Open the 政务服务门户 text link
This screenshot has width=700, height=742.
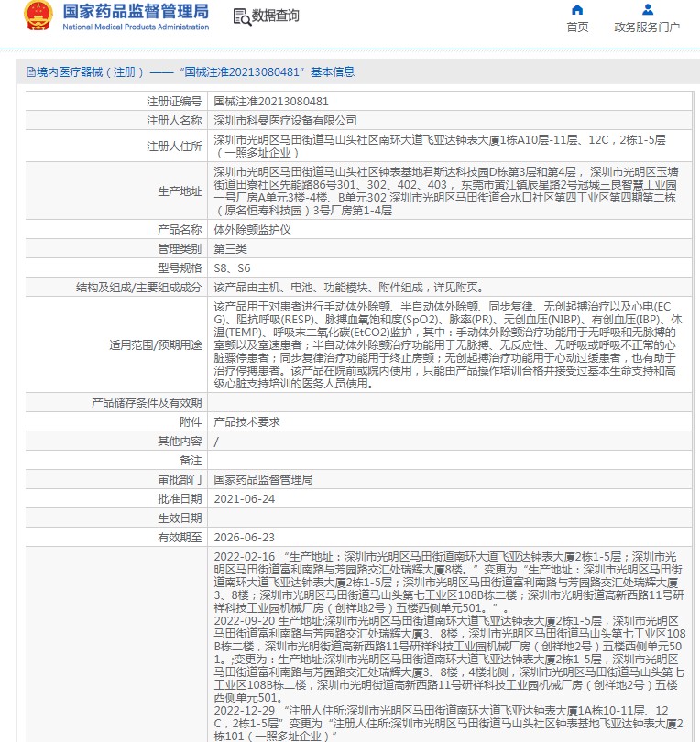[647, 27]
